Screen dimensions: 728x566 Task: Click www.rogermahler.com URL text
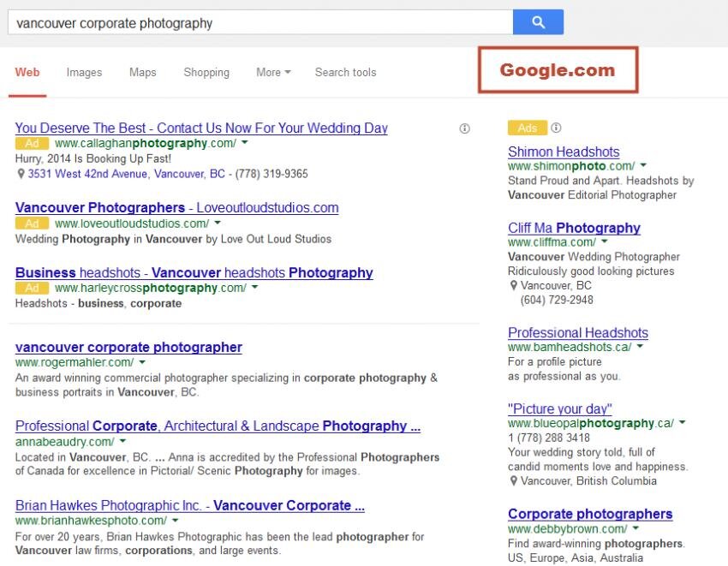[x=75, y=362]
